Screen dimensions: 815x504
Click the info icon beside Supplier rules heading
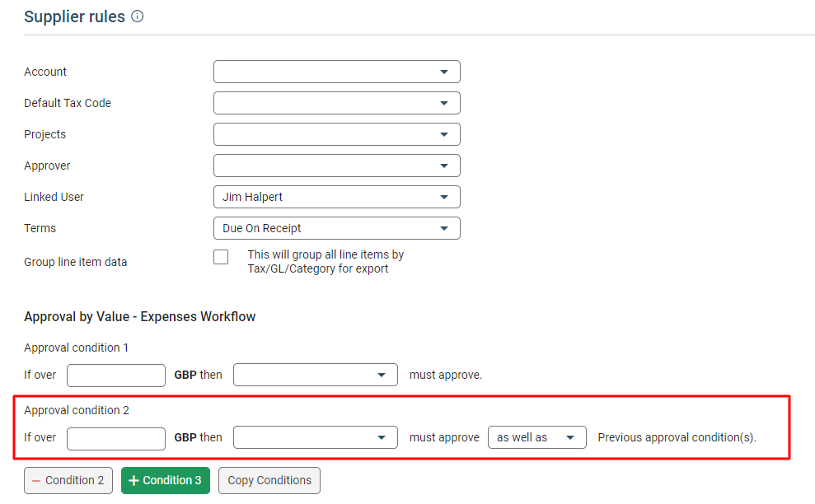[137, 16]
